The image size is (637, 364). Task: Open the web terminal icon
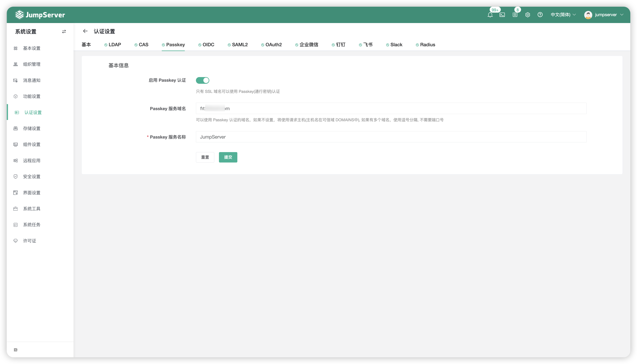(x=502, y=15)
